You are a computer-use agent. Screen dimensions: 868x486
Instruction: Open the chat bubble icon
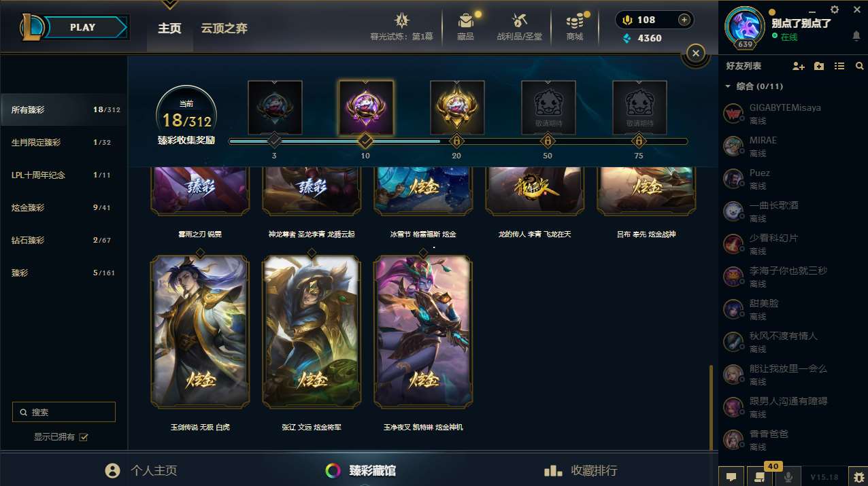tap(731, 476)
